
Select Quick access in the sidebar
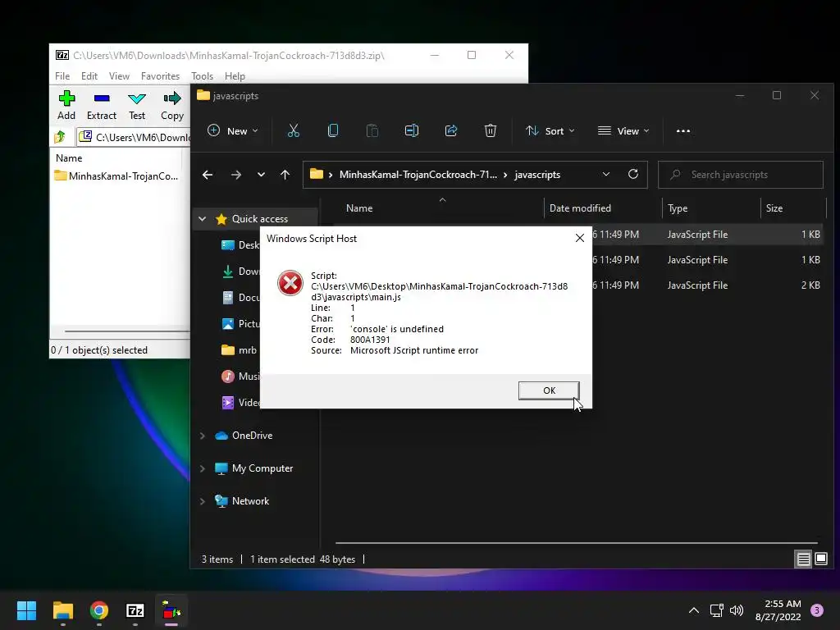click(x=260, y=218)
